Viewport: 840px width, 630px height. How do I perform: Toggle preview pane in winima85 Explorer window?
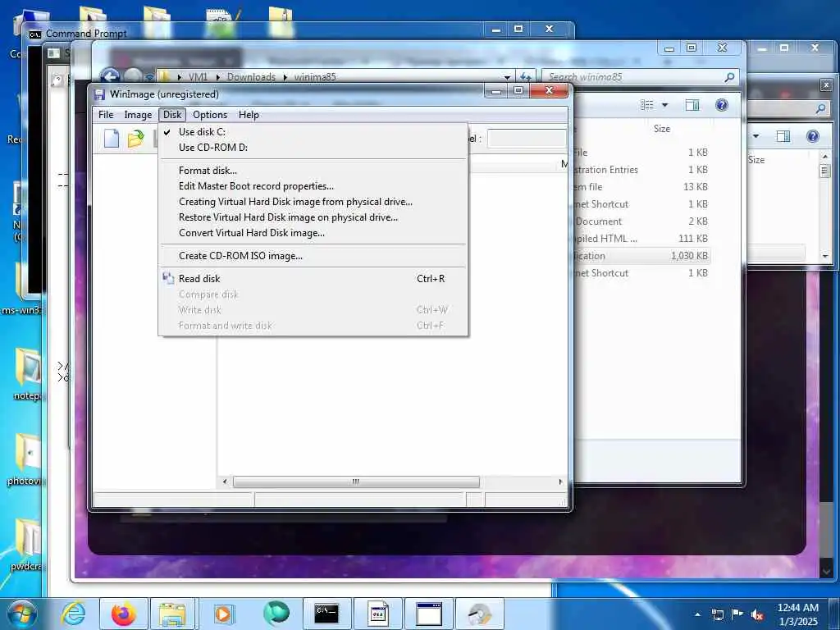(692, 105)
